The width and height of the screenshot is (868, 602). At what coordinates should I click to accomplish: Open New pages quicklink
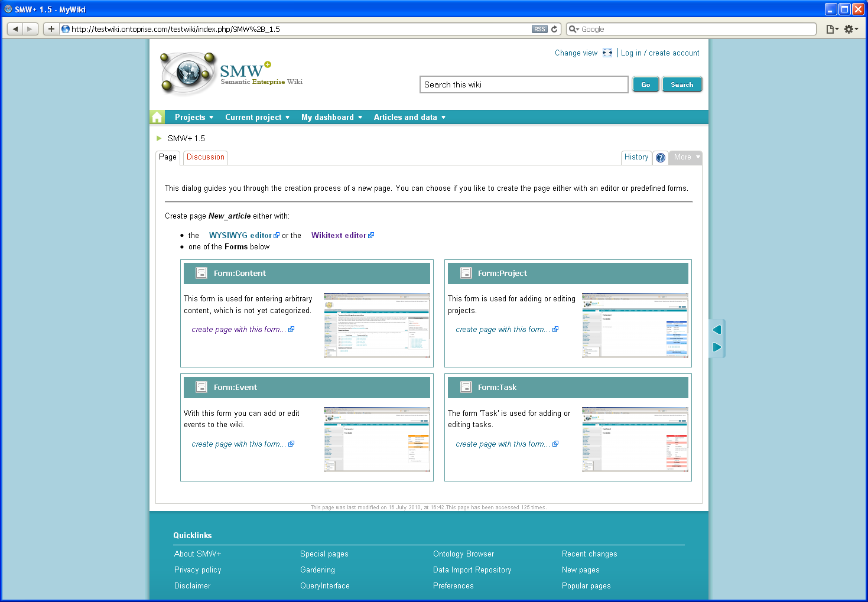click(x=580, y=570)
